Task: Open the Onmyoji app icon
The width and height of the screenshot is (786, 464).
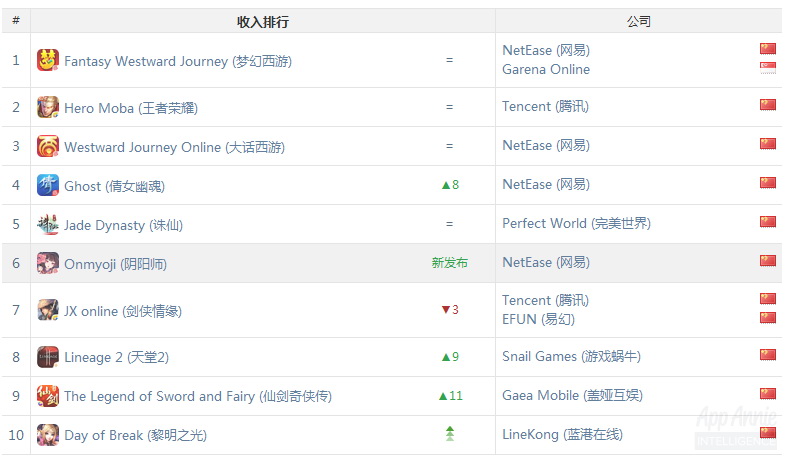Action: click(48, 263)
